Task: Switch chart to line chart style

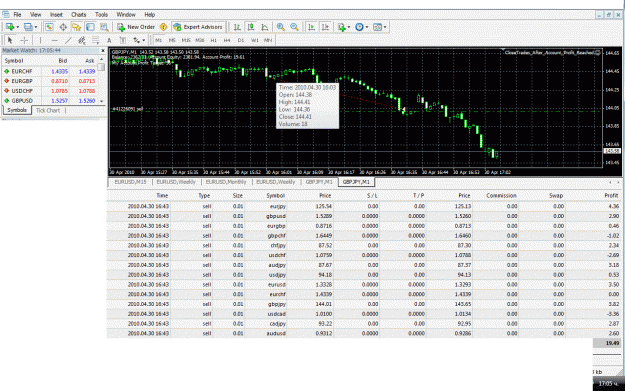Action: [x=265, y=27]
